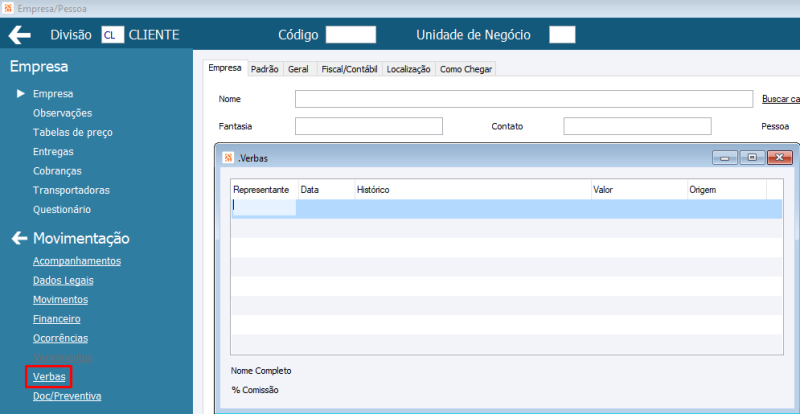Viewport: 800px width, 414px height.
Task: Click the .Verbas window app icon
Action: pos(228,158)
